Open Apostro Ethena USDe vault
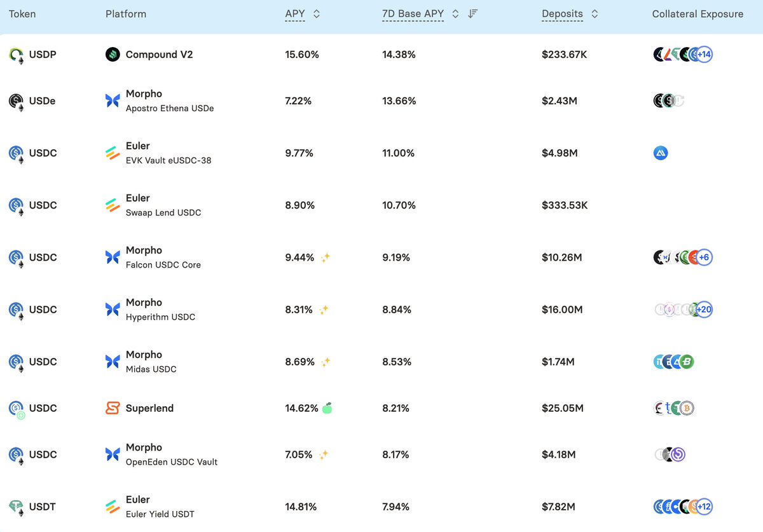The image size is (763, 532). click(x=170, y=108)
